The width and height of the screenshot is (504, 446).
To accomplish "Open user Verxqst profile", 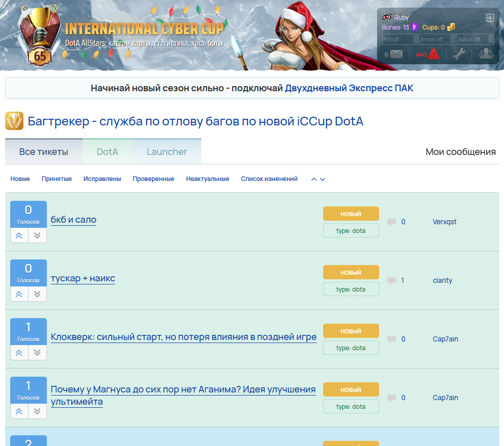I will coord(444,222).
